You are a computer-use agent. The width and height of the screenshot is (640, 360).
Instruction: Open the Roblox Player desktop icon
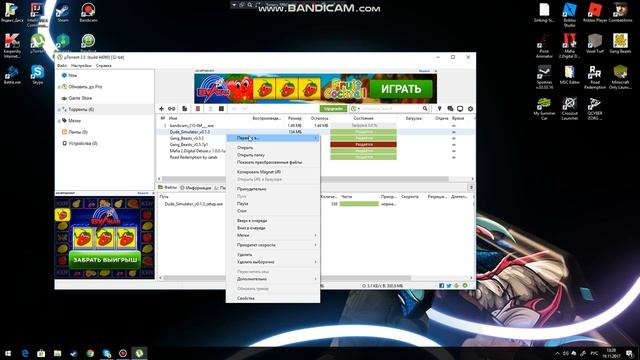pyautogui.click(x=595, y=12)
